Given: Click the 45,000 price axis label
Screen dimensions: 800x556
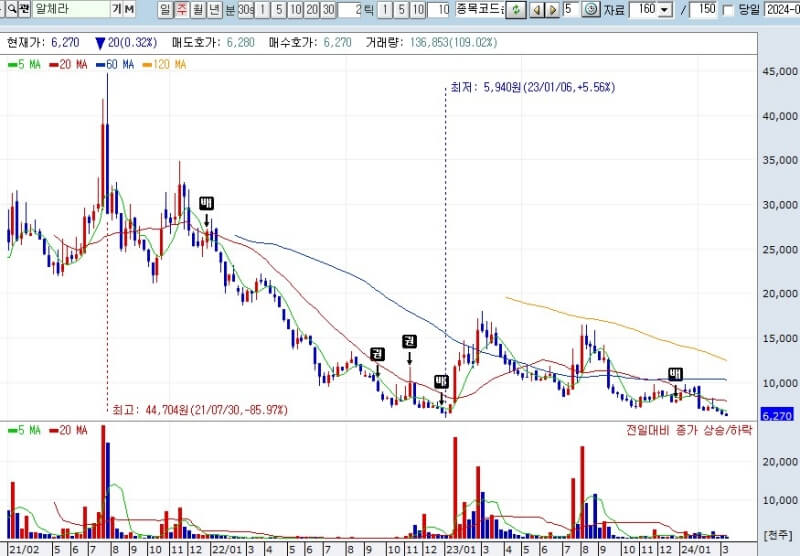Looking at the screenshot, I should coord(780,71).
